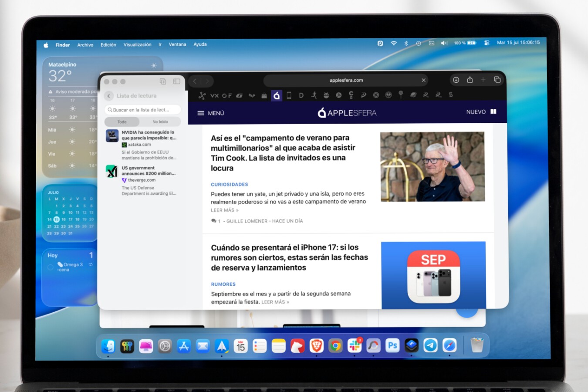
Task: Launch Photoshop from the Dock
Action: pyautogui.click(x=392, y=345)
